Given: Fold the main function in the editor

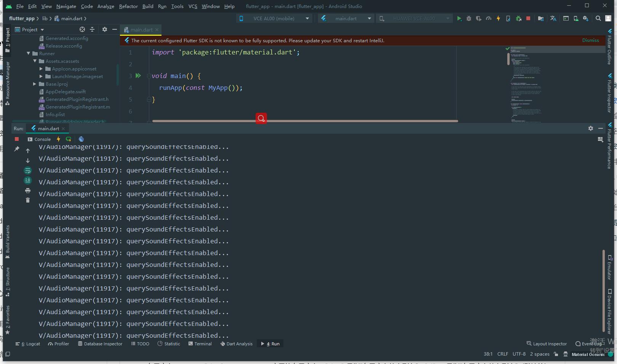Looking at the screenshot, I should pyautogui.click(x=149, y=76).
